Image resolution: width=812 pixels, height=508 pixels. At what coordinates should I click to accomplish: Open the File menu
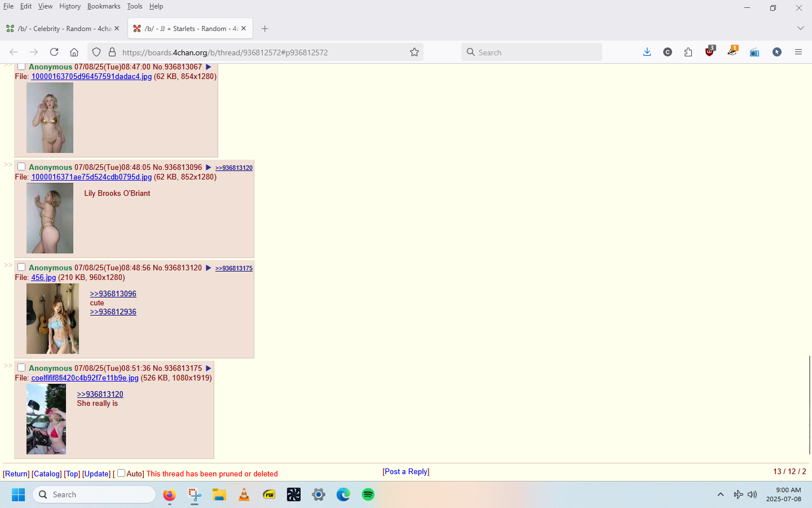(8, 6)
